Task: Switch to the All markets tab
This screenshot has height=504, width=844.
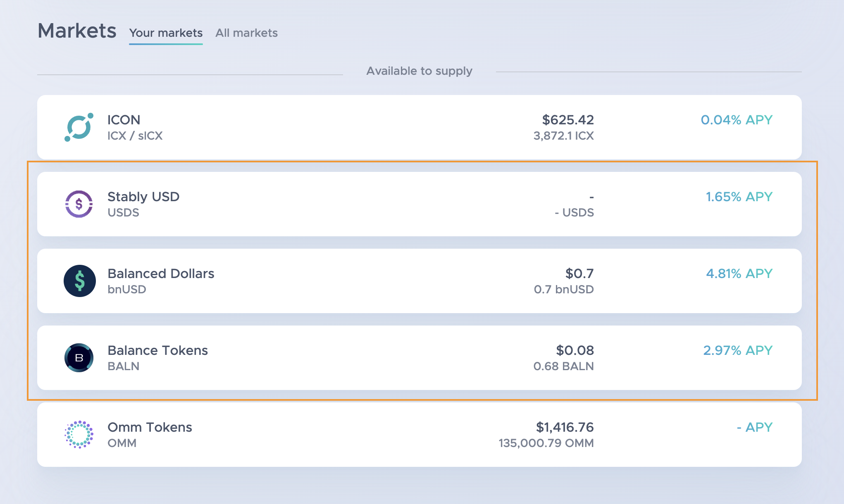Action: 246,33
